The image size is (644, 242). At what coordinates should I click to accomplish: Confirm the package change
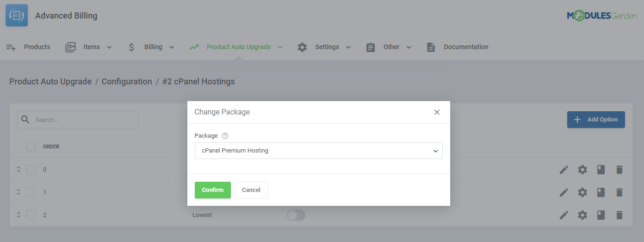point(212,190)
